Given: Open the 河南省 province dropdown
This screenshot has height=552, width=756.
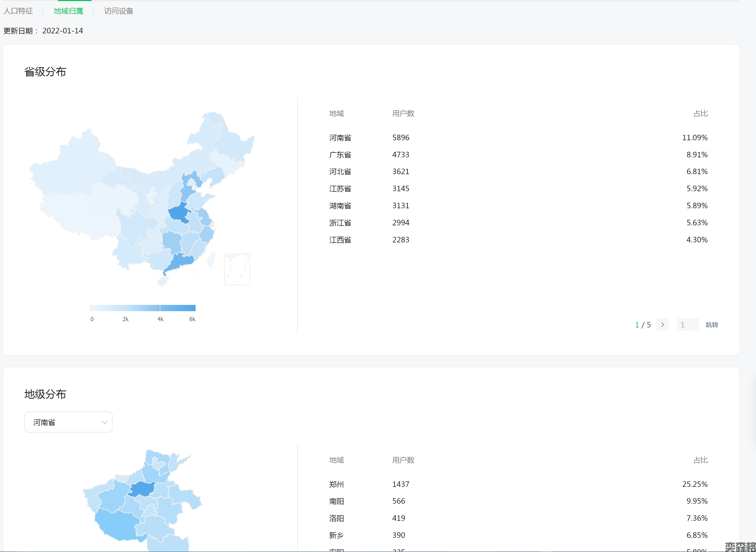Looking at the screenshot, I should (x=68, y=422).
